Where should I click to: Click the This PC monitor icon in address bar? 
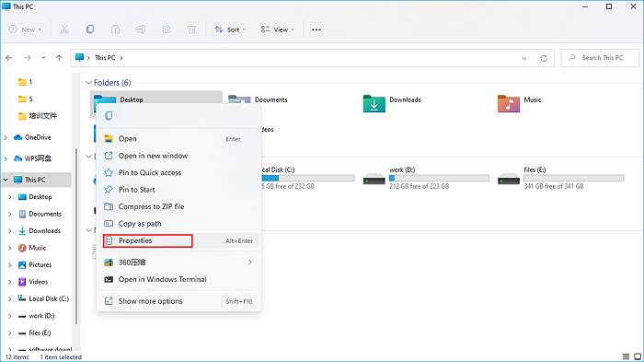[80, 58]
